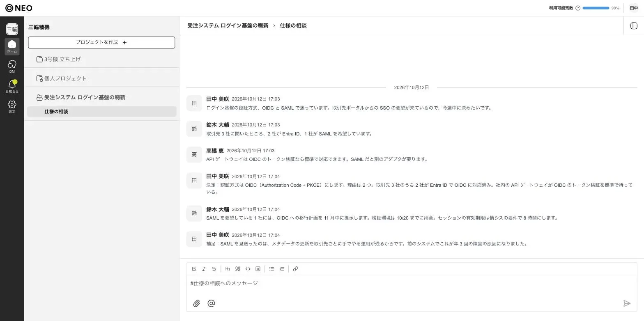Image resolution: width=644 pixels, height=321 pixels.
Task: Click the @ mention icon
Action: tap(211, 303)
